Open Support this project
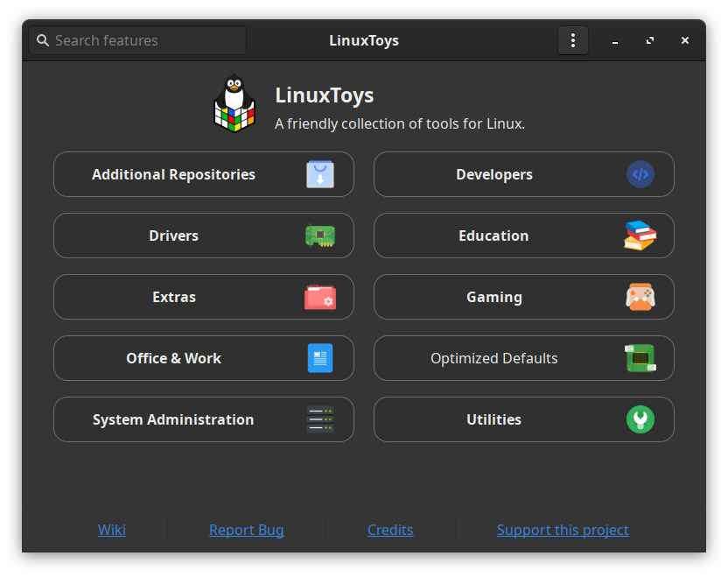 [x=563, y=530]
